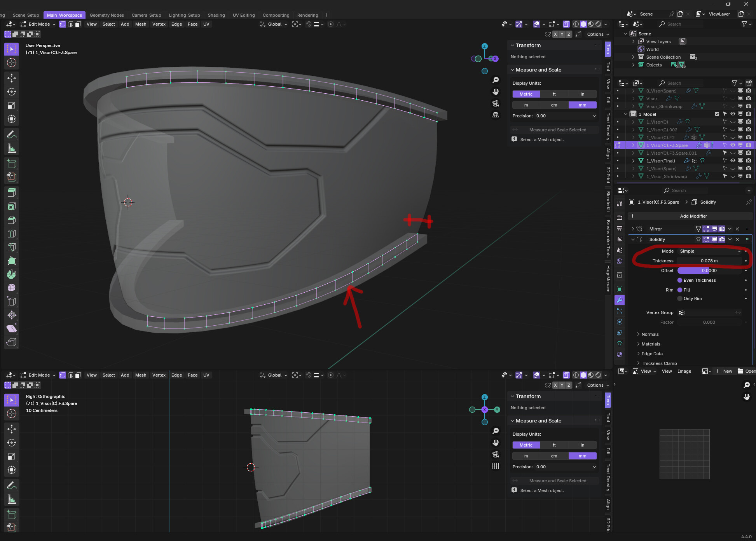756x541 pixels.
Task: Open the Modifiers properties tab
Action: point(620,300)
